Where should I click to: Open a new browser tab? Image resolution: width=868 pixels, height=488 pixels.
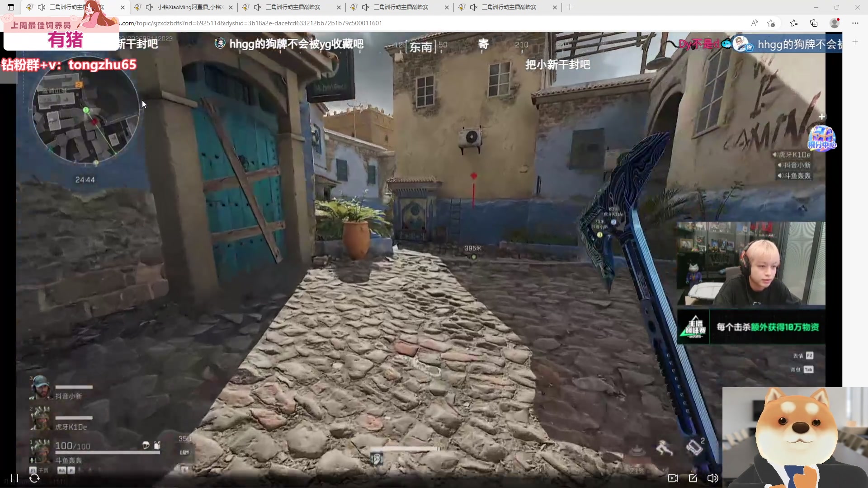(570, 7)
